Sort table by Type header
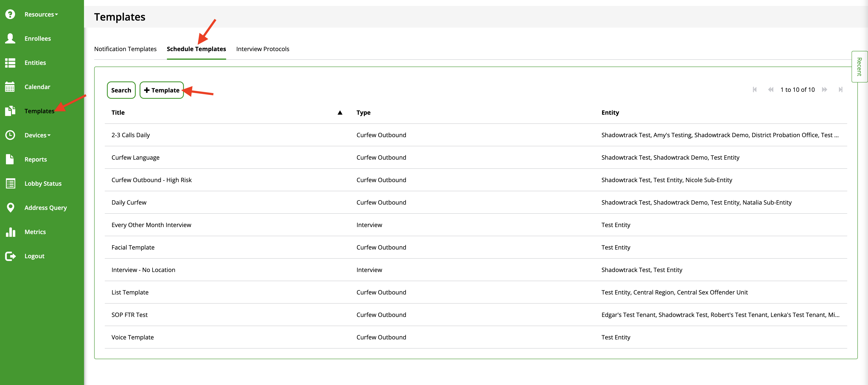Screen dimensions: 868x385 [x=364, y=113]
